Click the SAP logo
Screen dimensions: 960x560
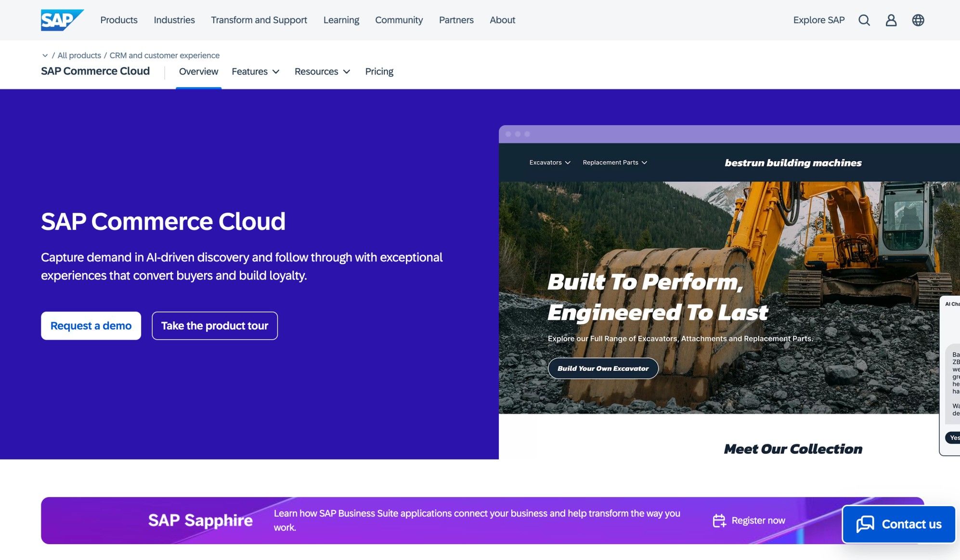[x=62, y=20]
